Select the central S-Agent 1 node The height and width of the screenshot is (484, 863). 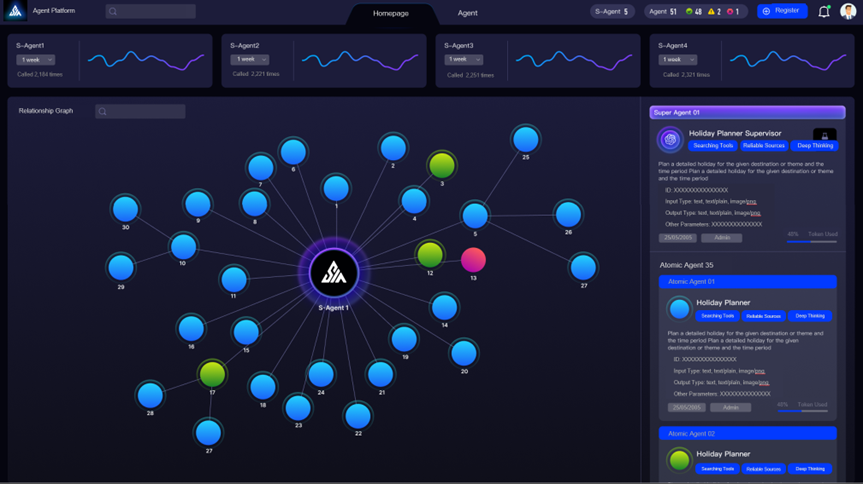point(333,273)
